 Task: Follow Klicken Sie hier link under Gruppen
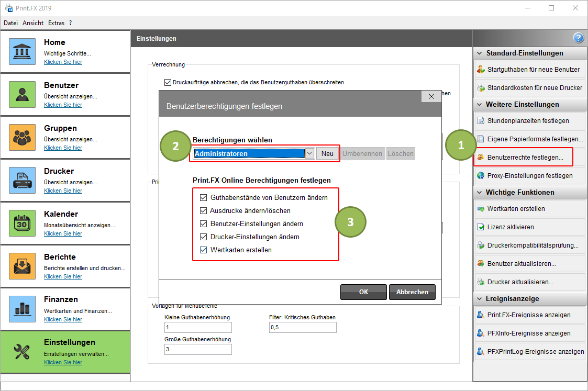pos(63,148)
